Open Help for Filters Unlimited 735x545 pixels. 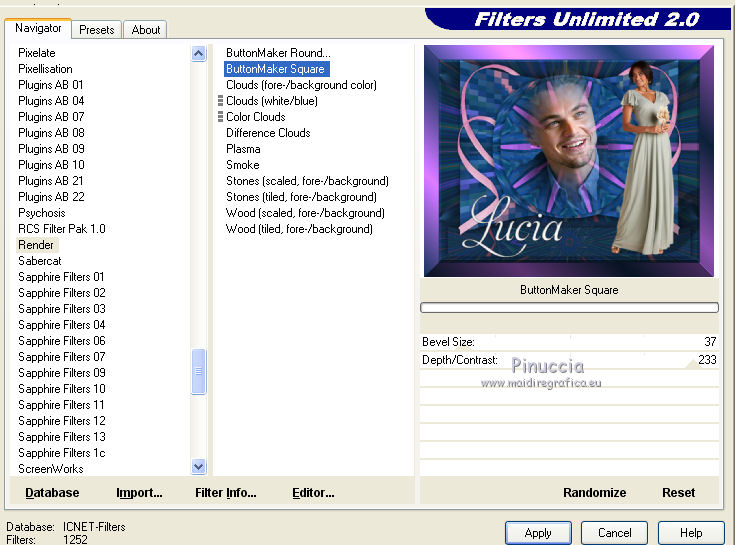[691, 533]
